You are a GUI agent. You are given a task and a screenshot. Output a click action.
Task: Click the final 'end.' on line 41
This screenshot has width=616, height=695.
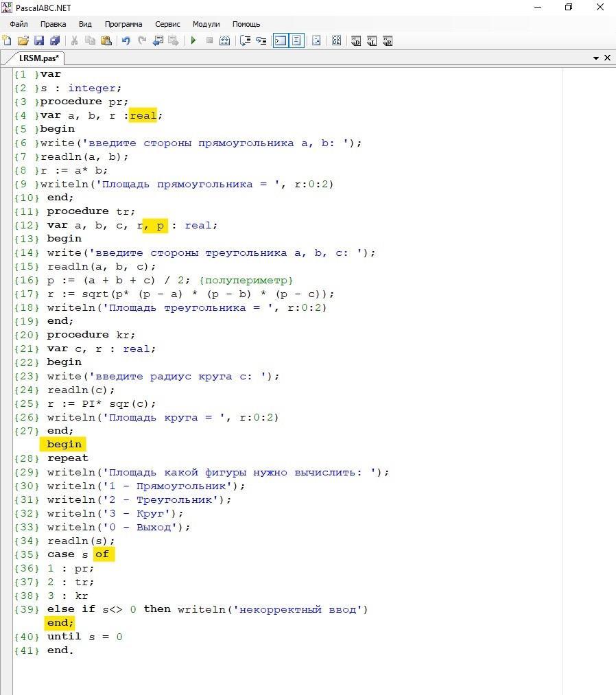click(60, 650)
